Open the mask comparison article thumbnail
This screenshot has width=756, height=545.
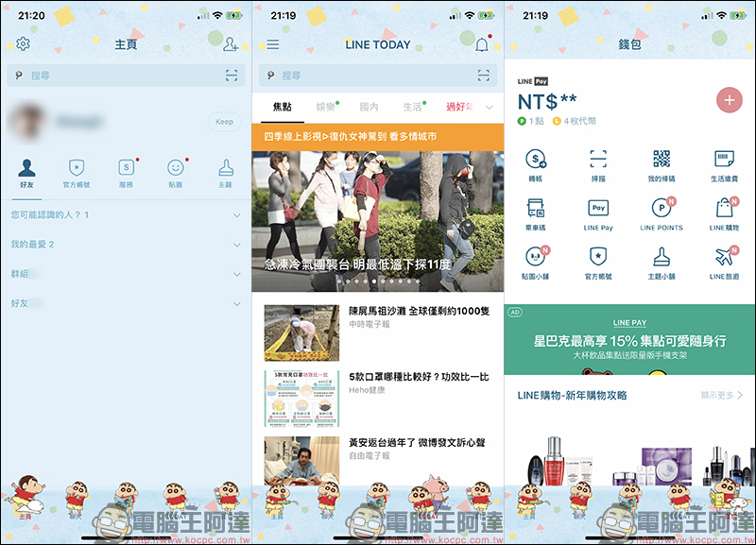pyautogui.click(x=301, y=399)
